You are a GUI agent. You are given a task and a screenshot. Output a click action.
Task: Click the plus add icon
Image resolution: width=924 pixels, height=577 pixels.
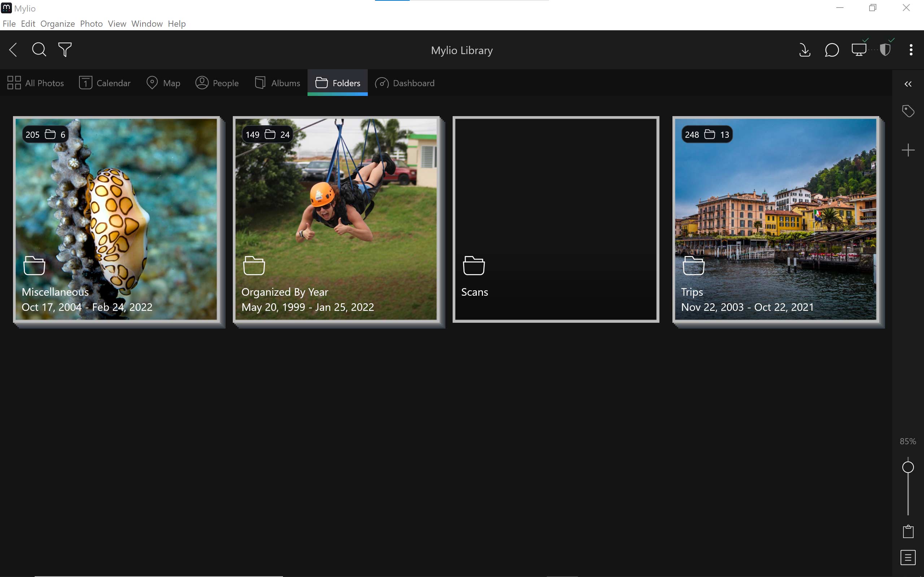(x=908, y=150)
